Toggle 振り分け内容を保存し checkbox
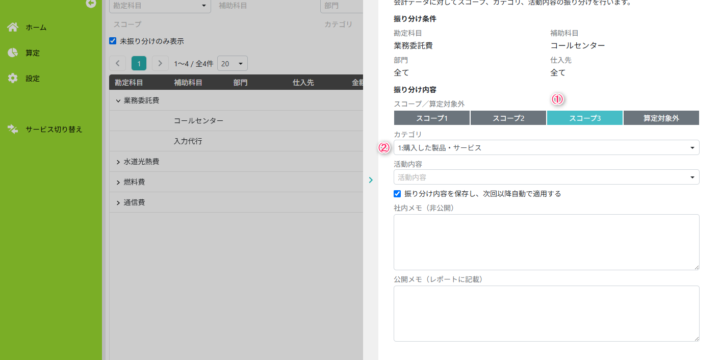 pos(397,194)
